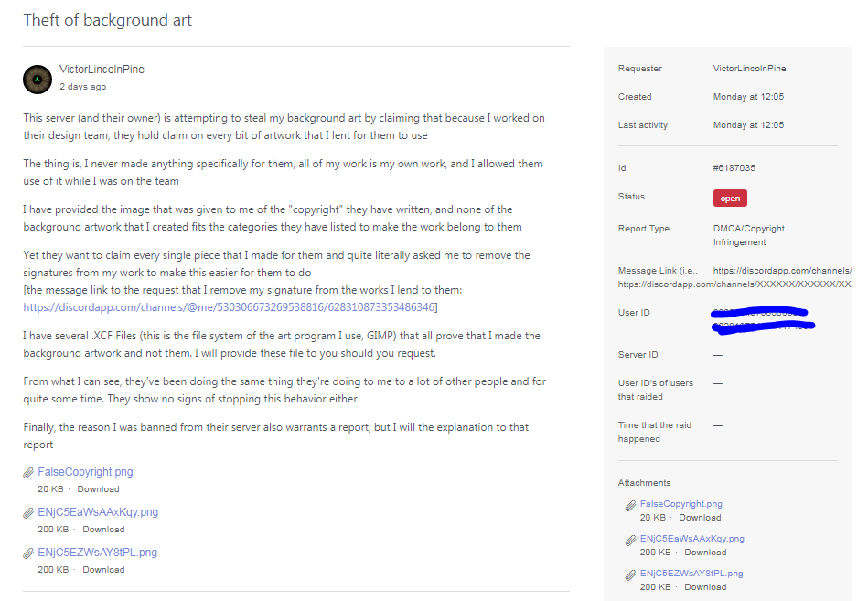Click the "User ID" field label
The width and height of the screenshot is (868, 601).
click(634, 313)
